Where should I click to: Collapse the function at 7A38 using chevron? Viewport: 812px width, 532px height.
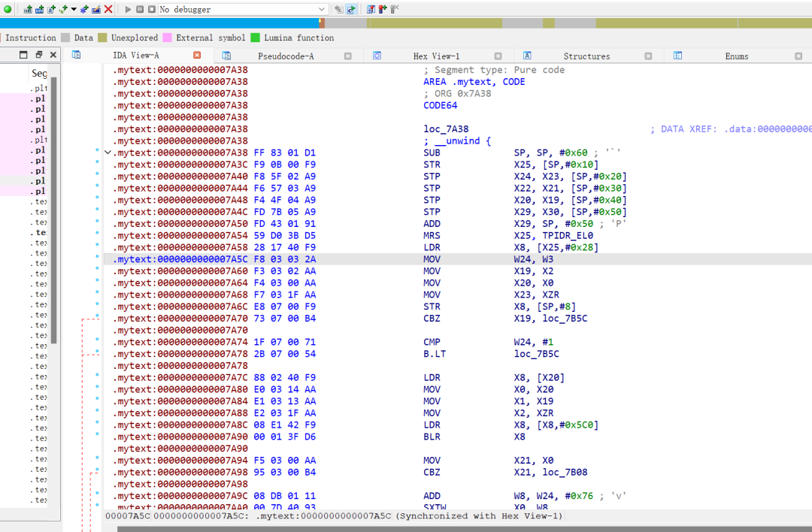[x=108, y=153]
